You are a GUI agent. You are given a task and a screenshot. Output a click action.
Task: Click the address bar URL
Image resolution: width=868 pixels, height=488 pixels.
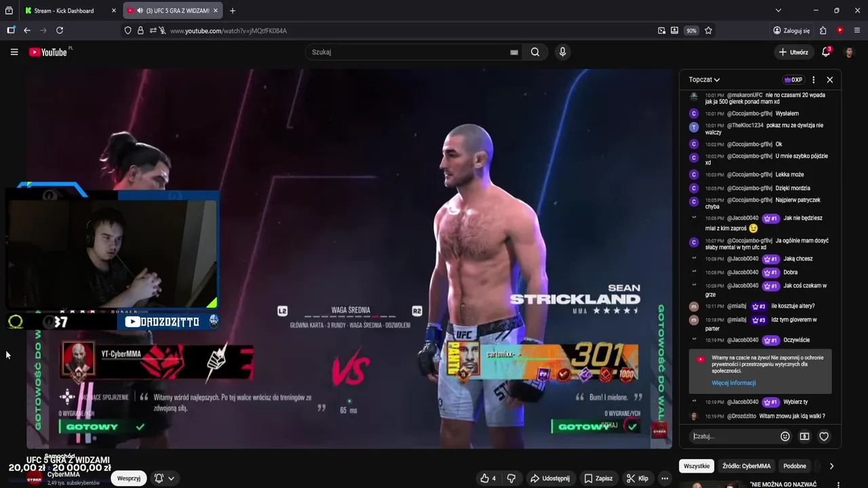[229, 30]
